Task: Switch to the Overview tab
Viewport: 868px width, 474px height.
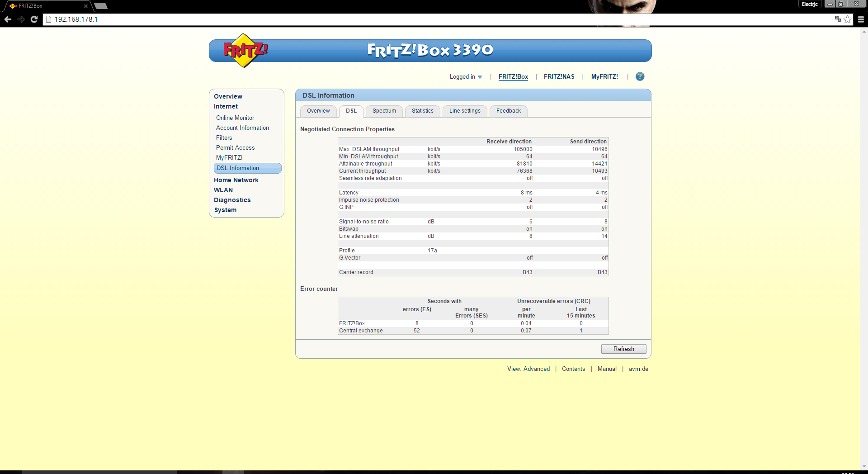Action: (318, 111)
